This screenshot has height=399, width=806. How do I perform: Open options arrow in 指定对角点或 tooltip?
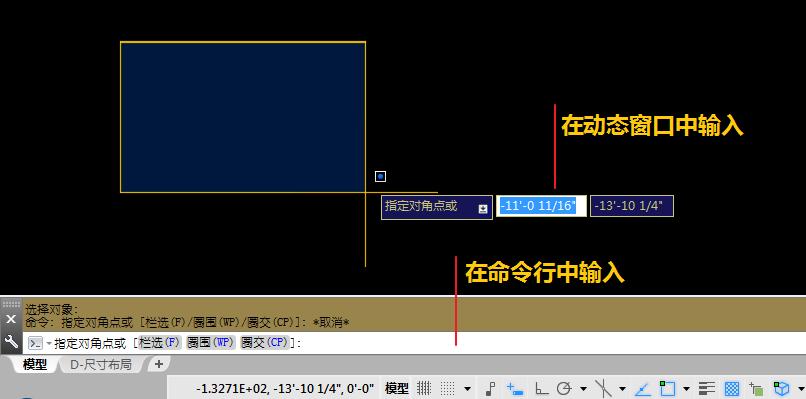coord(483,209)
